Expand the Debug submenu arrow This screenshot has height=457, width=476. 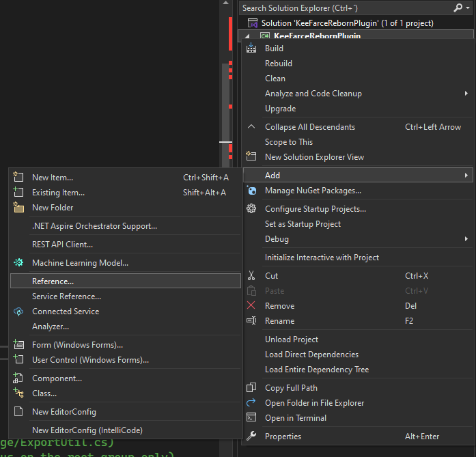pyautogui.click(x=466, y=238)
